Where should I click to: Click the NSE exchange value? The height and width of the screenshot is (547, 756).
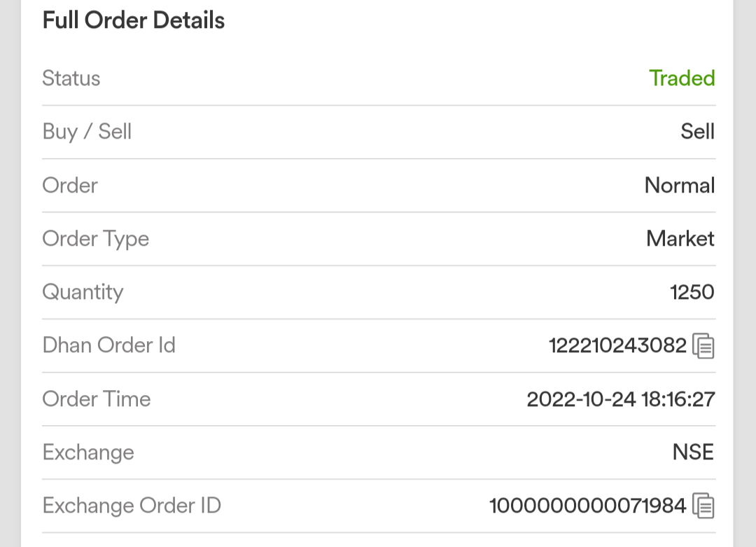(x=693, y=452)
